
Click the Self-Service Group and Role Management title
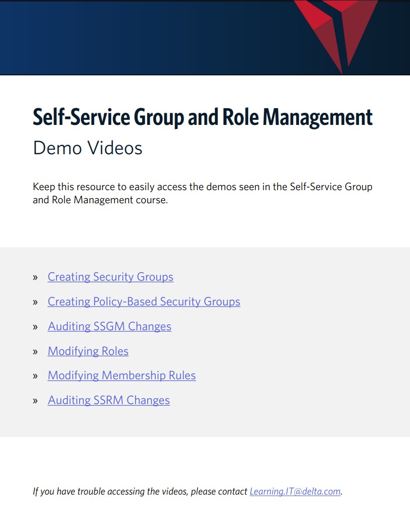pyautogui.click(x=202, y=117)
